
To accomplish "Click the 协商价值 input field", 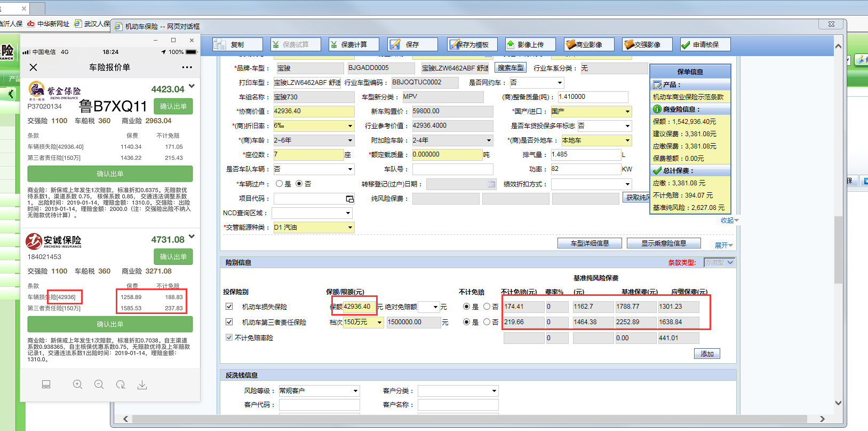I will point(313,111).
